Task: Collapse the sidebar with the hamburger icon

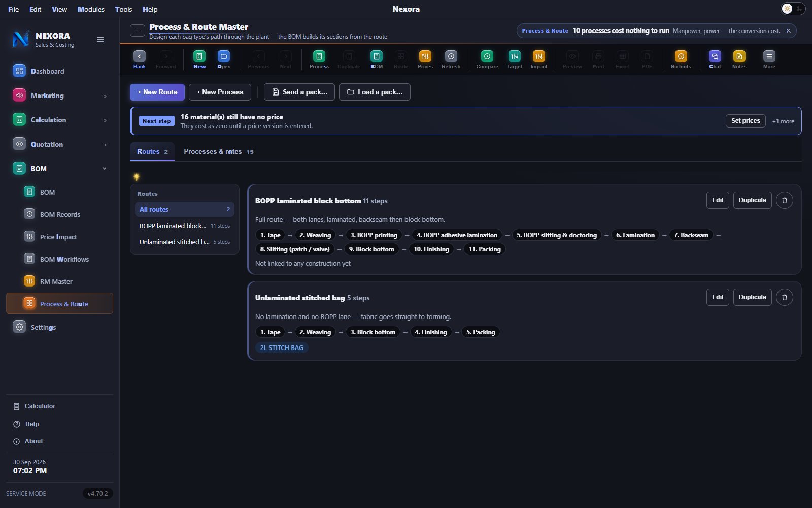Action: coord(100,40)
